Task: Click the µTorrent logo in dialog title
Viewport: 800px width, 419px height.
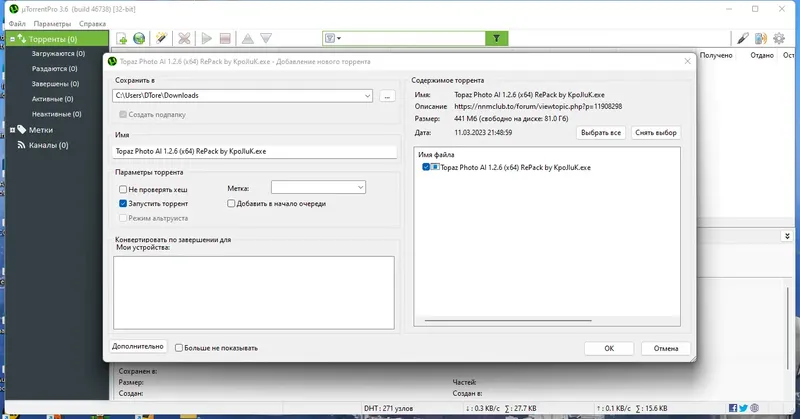Action: tap(112, 61)
